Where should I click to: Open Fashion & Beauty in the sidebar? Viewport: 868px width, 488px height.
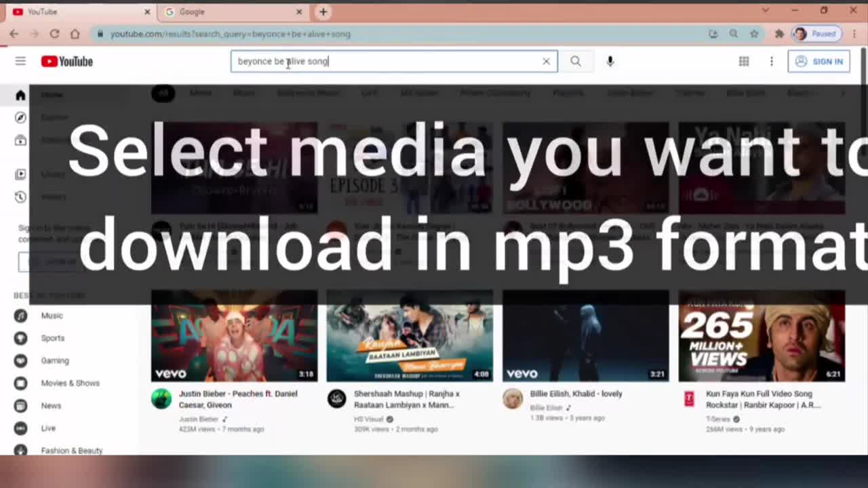click(x=72, y=450)
